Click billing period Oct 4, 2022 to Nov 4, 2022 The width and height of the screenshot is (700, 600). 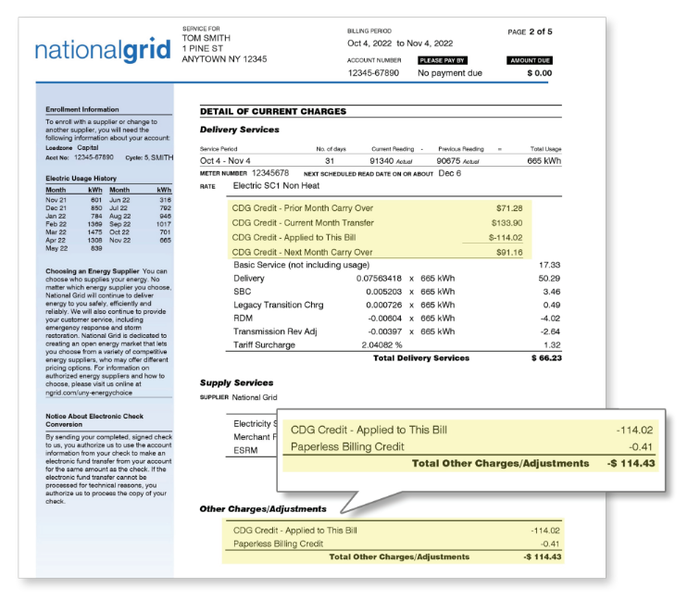(x=400, y=44)
